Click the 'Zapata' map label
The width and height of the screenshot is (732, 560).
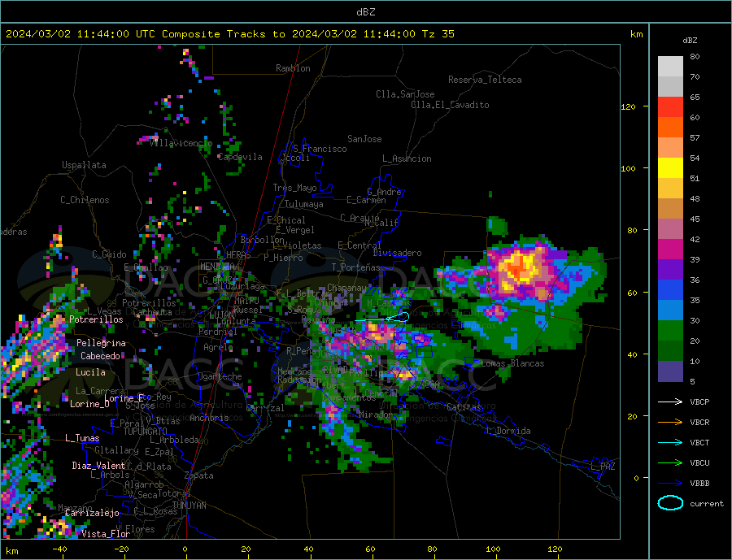[x=199, y=476]
